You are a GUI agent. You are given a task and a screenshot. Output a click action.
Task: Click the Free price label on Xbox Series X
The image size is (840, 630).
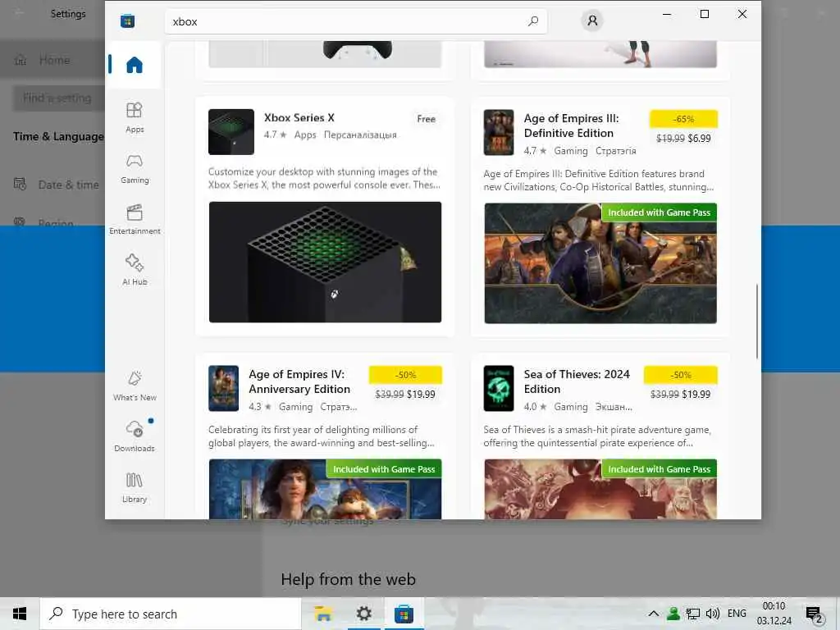point(426,119)
